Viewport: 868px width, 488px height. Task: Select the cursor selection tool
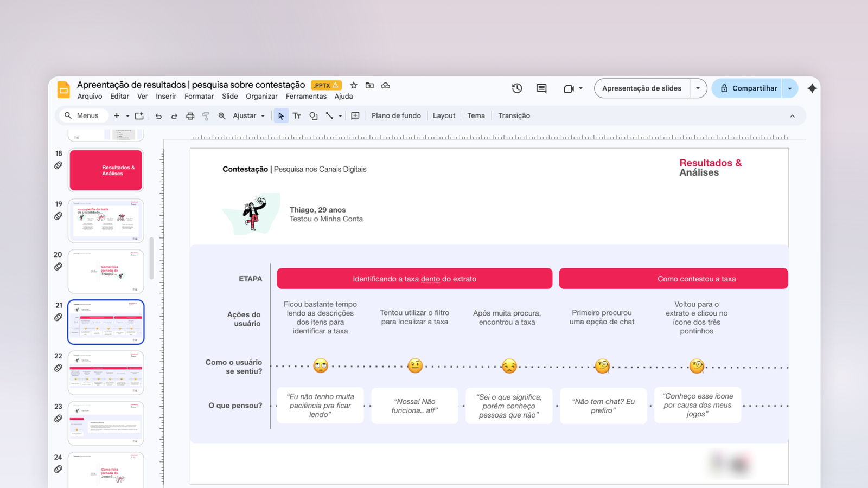(280, 115)
